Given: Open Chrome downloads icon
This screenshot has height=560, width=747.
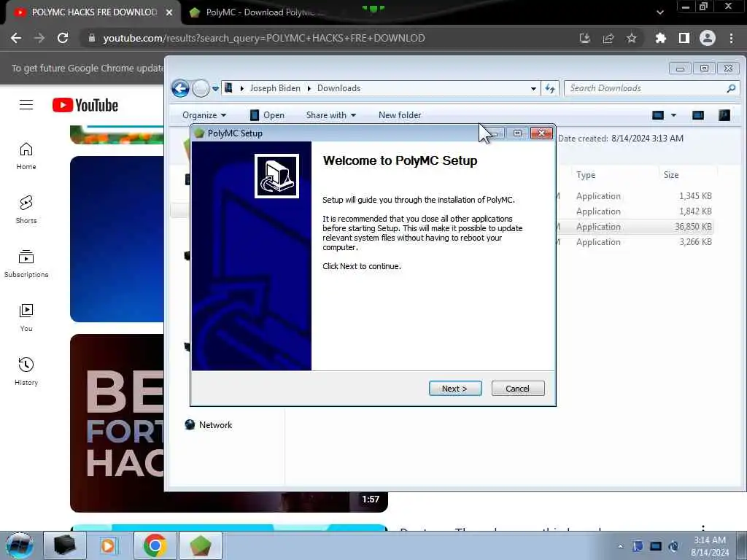Looking at the screenshot, I should 585,38.
